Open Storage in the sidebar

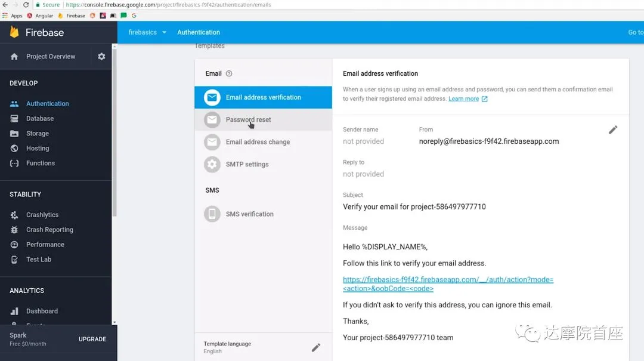coord(38,133)
